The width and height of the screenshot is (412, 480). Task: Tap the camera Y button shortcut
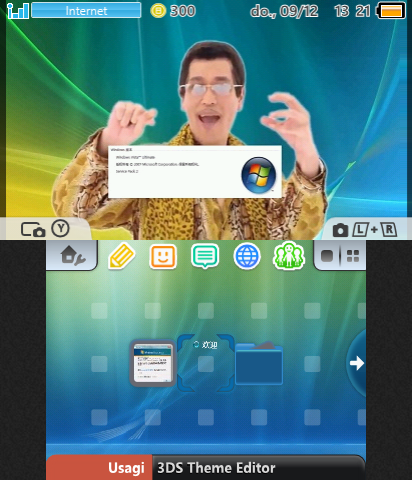[45, 229]
